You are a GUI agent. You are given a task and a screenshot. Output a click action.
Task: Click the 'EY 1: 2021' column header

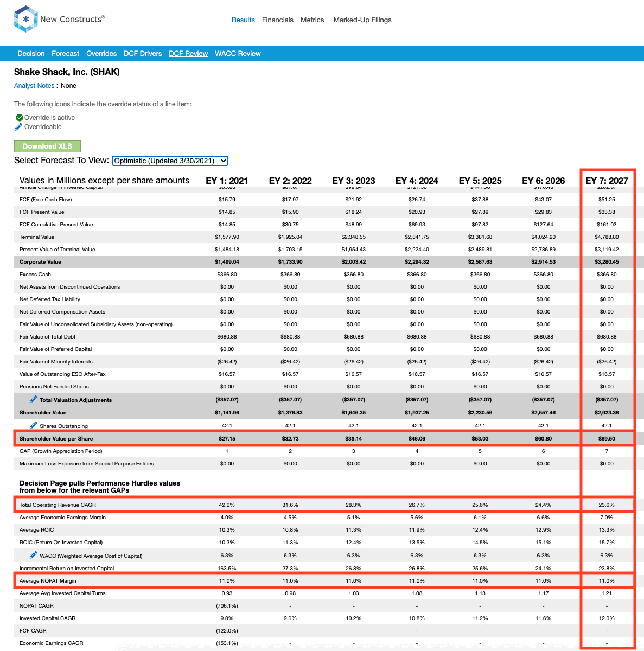pyautogui.click(x=227, y=181)
